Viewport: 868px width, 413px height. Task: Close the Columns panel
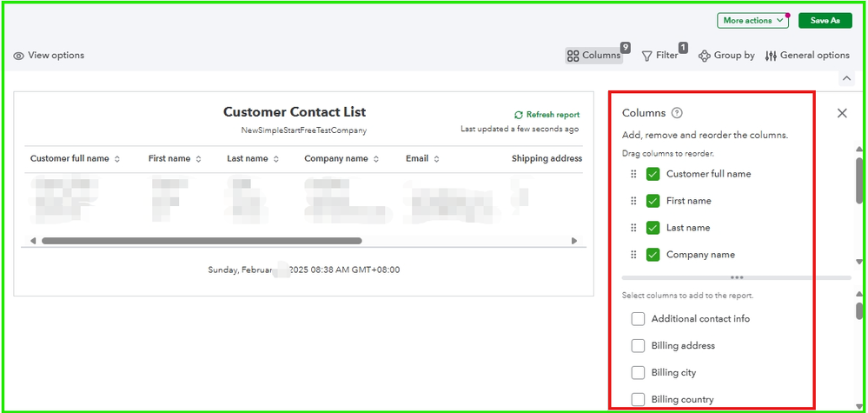click(x=842, y=113)
